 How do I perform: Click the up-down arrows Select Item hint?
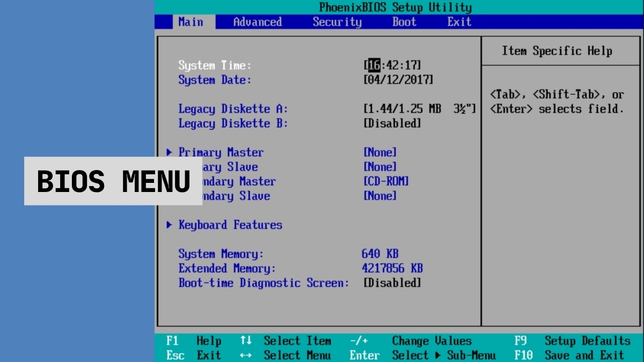[x=286, y=341]
